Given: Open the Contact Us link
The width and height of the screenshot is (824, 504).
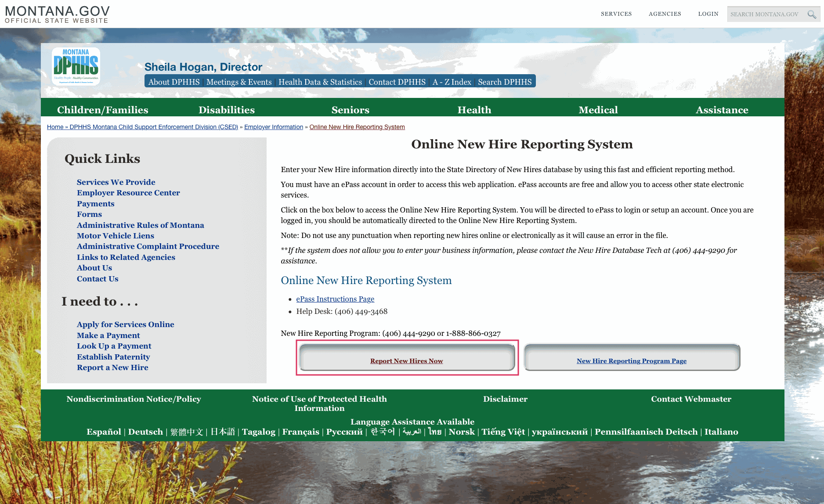Looking at the screenshot, I should 98,279.
